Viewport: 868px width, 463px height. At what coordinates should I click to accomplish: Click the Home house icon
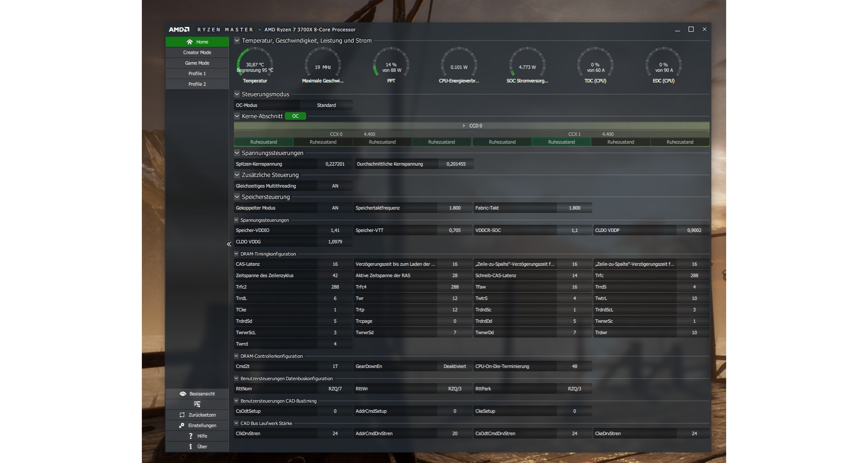(x=190, y=42)
